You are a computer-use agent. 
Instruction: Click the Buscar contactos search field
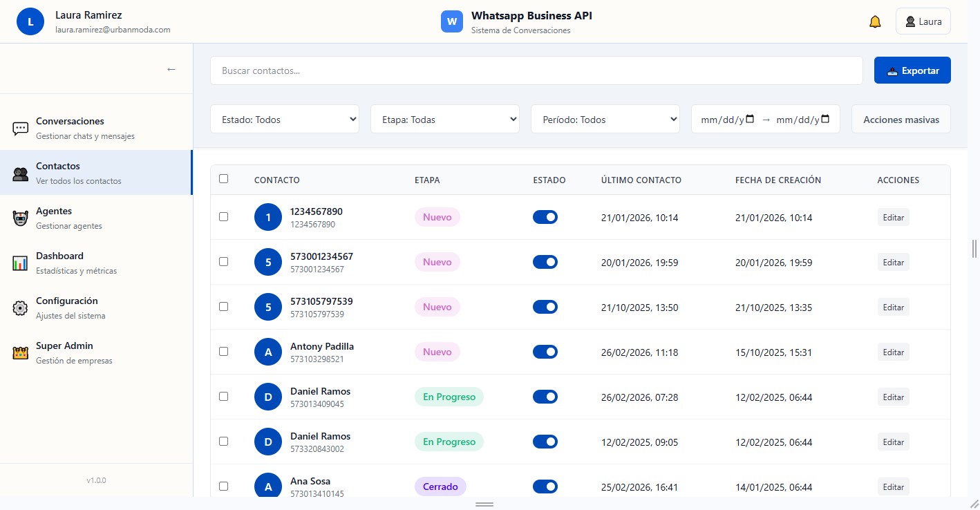pos(536,70)
